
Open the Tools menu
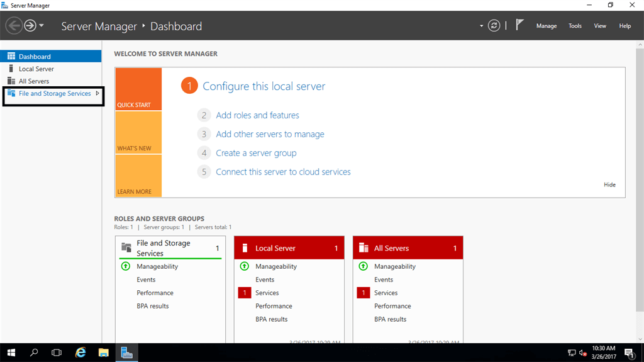(575, 26)
